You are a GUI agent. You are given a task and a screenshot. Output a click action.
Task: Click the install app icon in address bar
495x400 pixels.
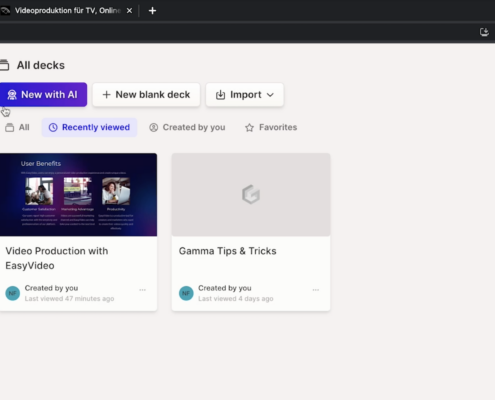(x=484, y=32)
